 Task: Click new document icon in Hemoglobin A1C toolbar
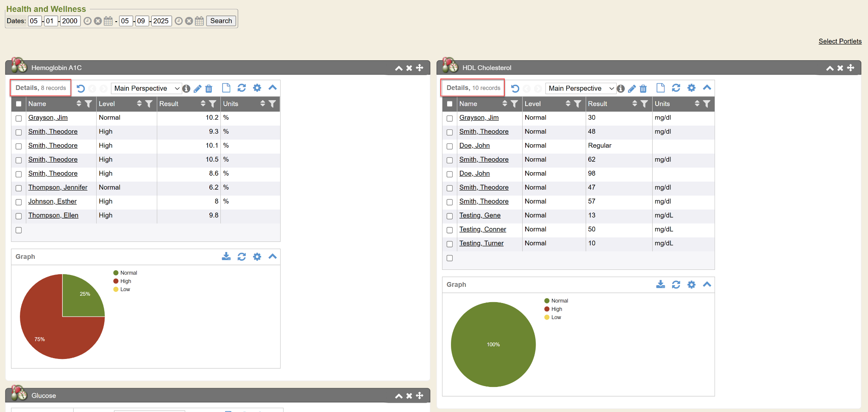[226, 88]
